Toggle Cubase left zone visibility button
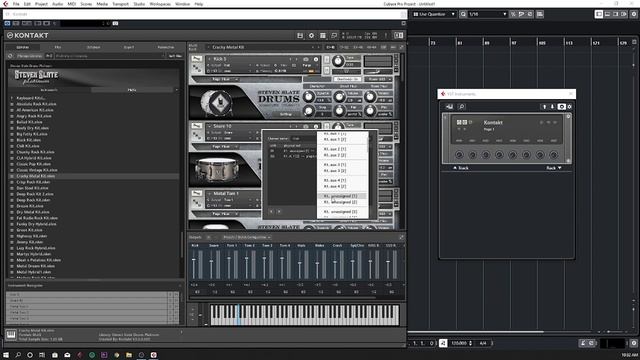This screenshot has height=360, width=640. [x=599, y=14]
